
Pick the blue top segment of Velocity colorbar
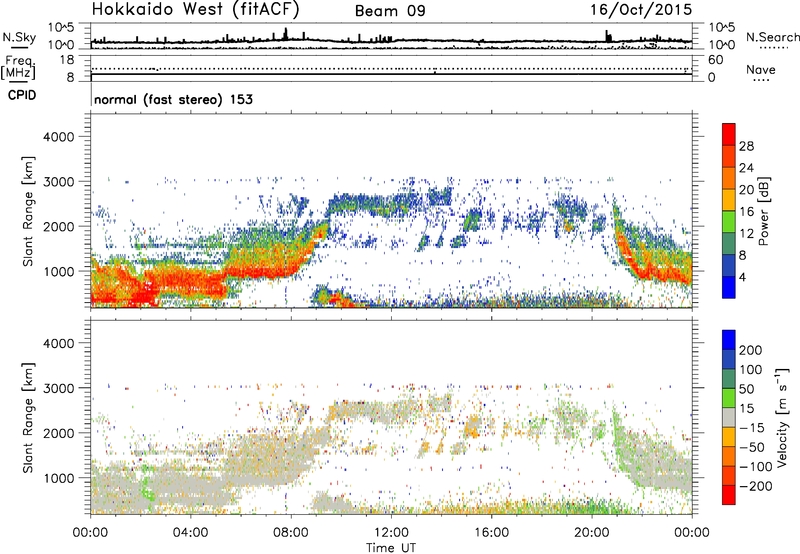(x=729, y=340)
